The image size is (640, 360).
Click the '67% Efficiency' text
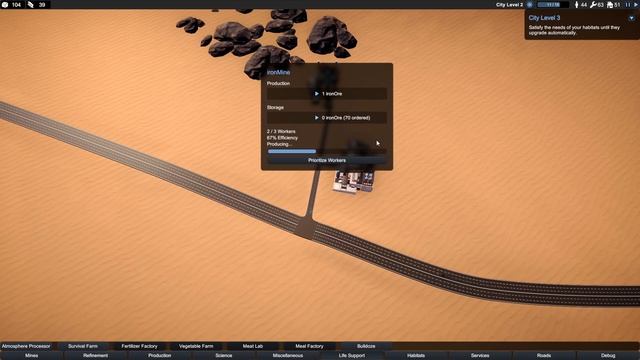282,138
